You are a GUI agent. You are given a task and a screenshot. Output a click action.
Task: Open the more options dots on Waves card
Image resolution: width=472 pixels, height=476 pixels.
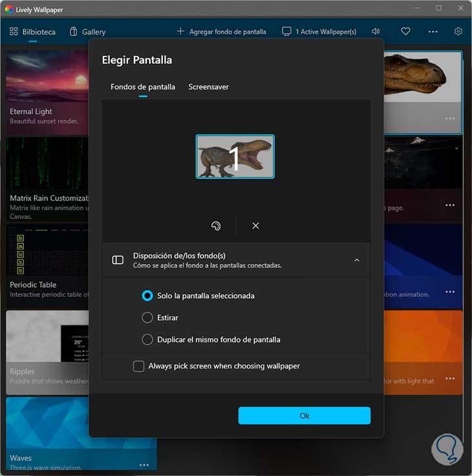[144, 465]
